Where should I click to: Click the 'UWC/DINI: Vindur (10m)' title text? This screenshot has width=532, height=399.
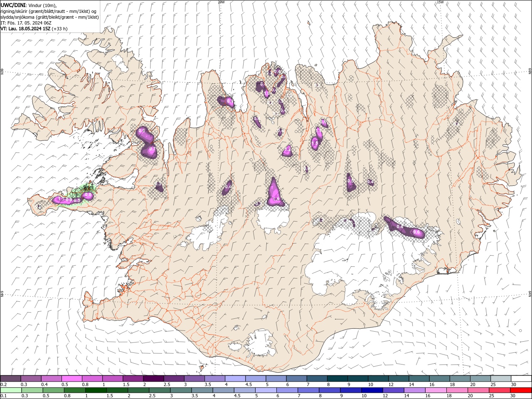pos(28,5)
